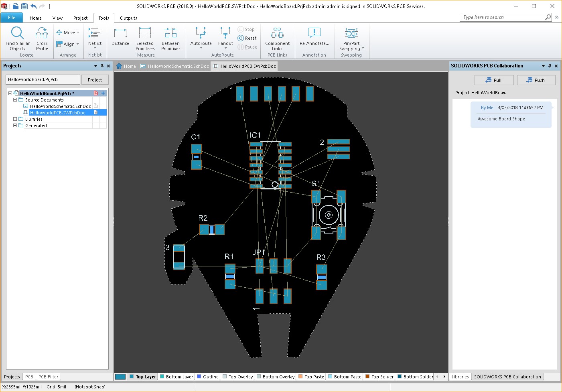Run Autoroute tool
The width and height of the screenshot is (562, 392).
[x=201, y=39]
